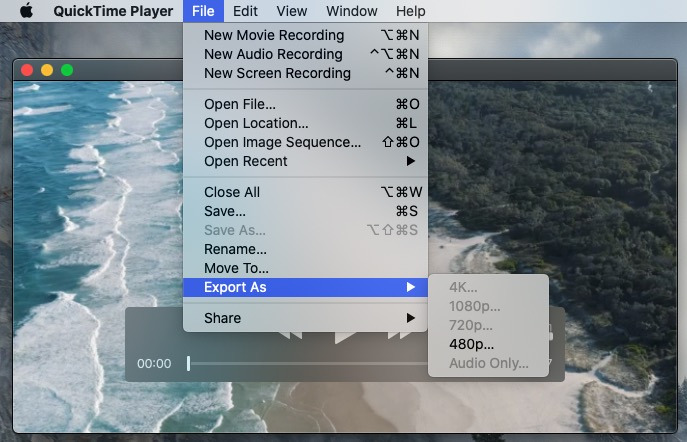Image resolution: width=687 pixels, height=442 pixels.
Task: Select Save… in the File menu
Action: 305,211
